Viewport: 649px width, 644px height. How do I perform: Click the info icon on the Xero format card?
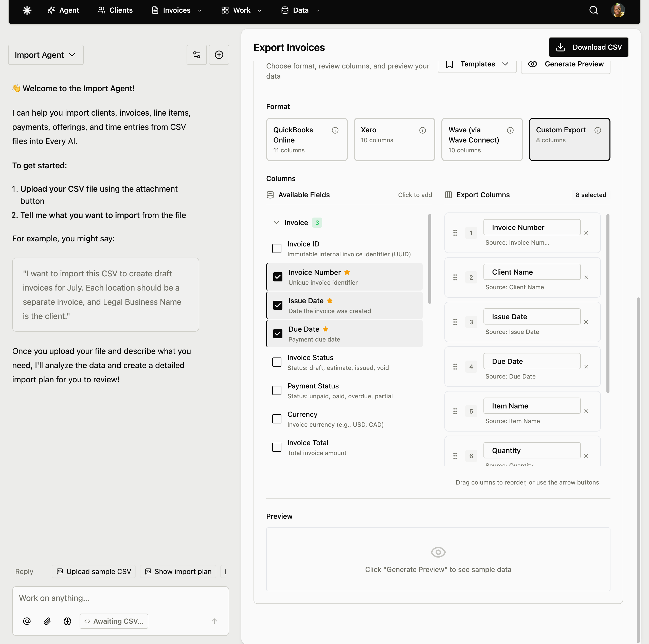(422, 130)
